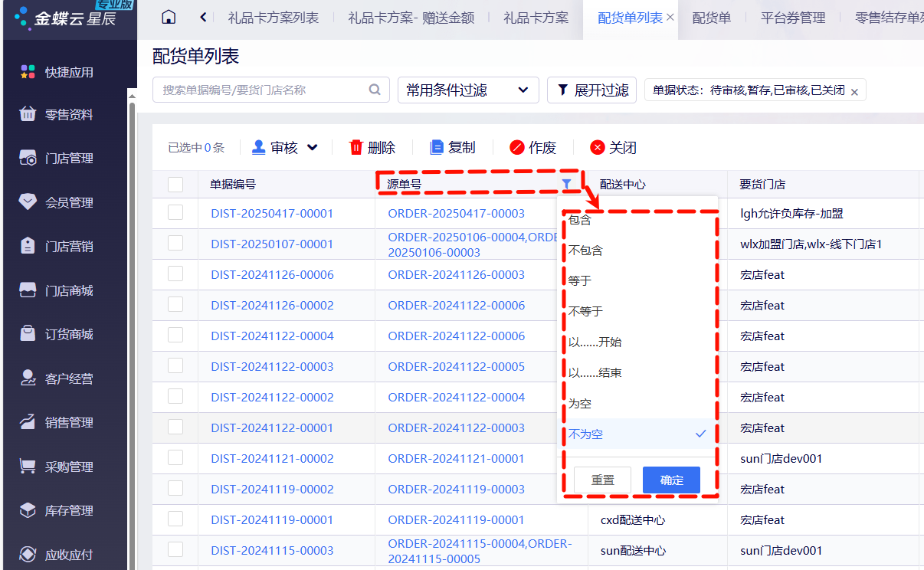The height and width of the screenshot is (570, 924).
Task: Click 重置 button in filter popup
Action: click(x=603, y=480)
